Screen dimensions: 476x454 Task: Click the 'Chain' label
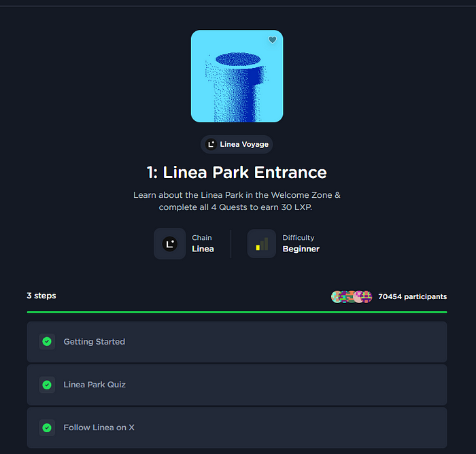coord(201,238)
